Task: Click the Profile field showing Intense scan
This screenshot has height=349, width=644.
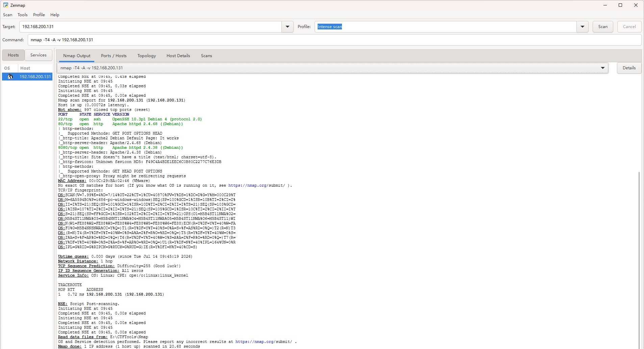Action: 446,27
